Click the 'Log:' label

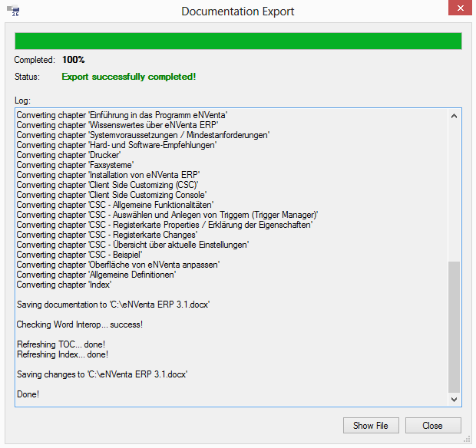pyautogui.click(x=23, y=100)
